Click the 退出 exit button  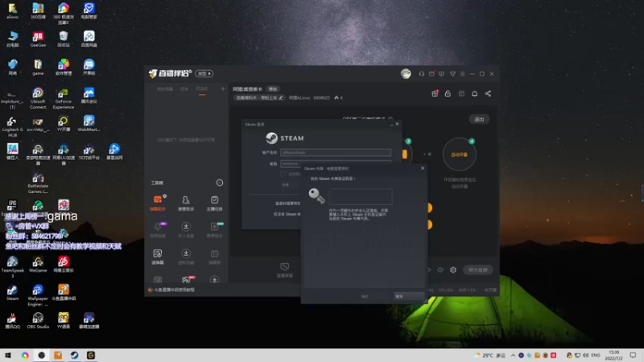tap(479, 119)
